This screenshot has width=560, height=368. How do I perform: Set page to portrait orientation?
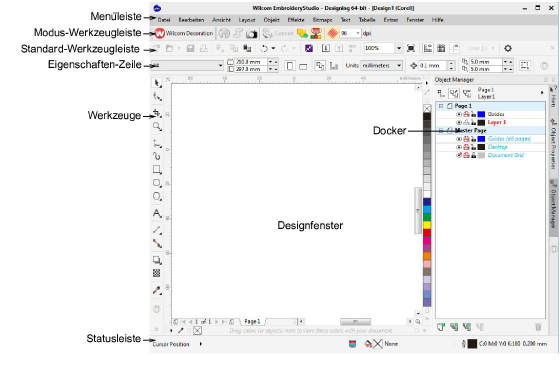pyautogui.click(x=290, y=66)
